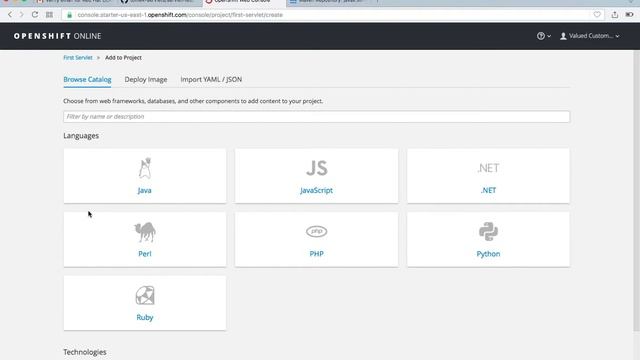Click the Perl camel icon
Image resolution: width=640 pixels, height=360 pixels.
pos(144,232)
